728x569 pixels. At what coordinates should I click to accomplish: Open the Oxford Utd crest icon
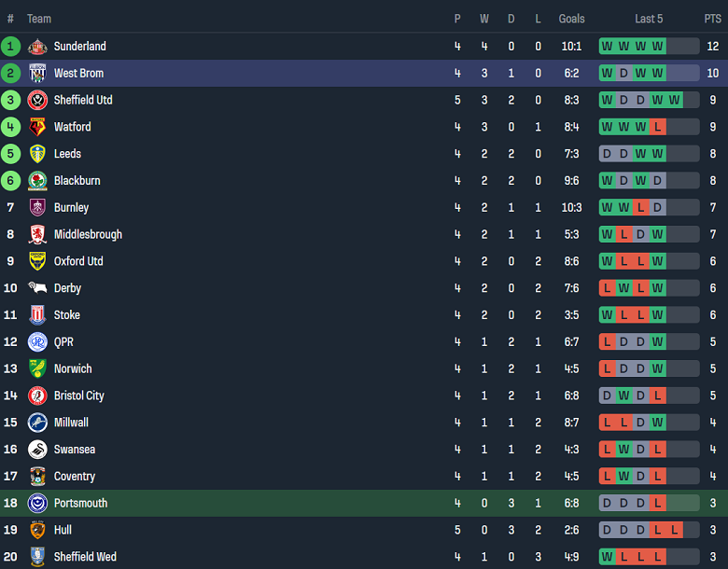click(37, 261)
